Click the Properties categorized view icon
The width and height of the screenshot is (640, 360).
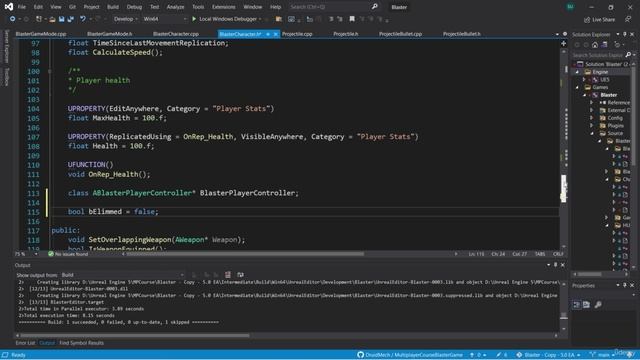pos(576,304)
